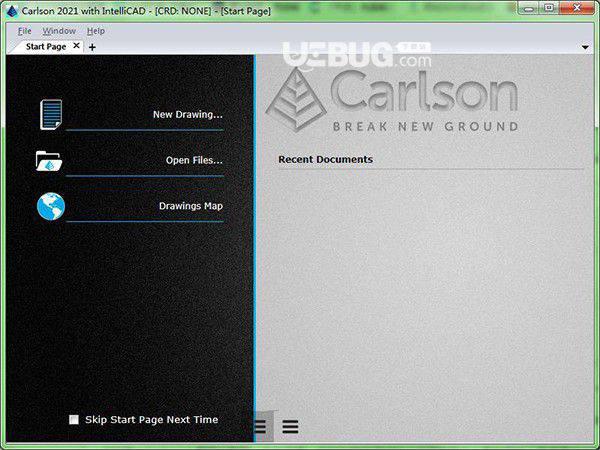The width and height of the screenshot is (600, 450).
Task: Open the Help menu
Action: (x=96, y=31)
